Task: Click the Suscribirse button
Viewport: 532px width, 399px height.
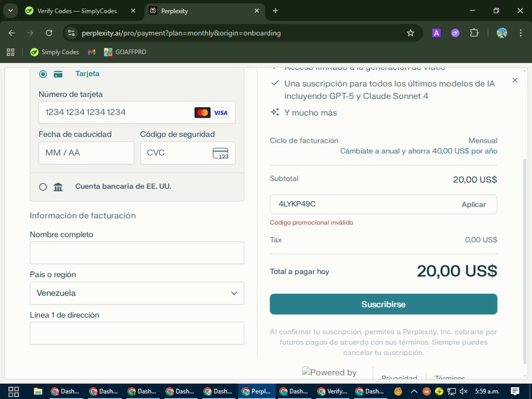Action: click(x=383, y=304)
